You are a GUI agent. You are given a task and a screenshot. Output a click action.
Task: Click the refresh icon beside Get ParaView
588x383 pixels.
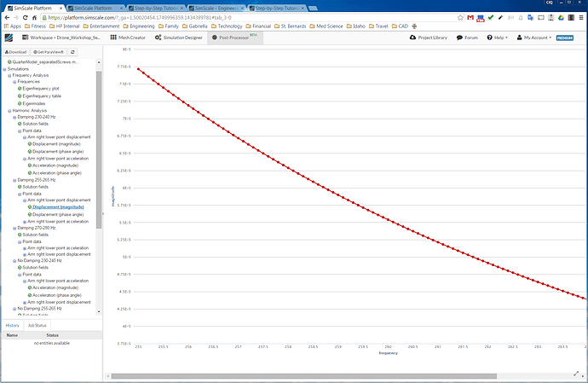pyautogui.click(x=72, y=52)
